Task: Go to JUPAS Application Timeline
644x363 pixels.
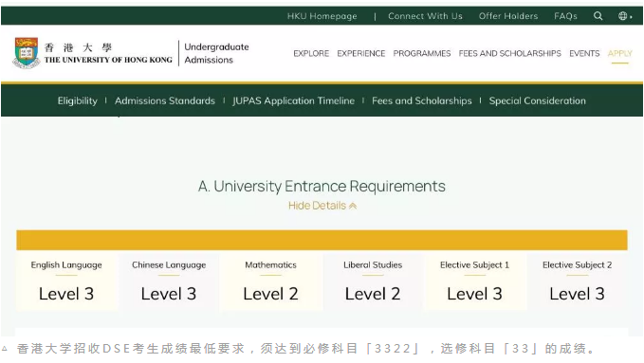Action: (293, 100)
